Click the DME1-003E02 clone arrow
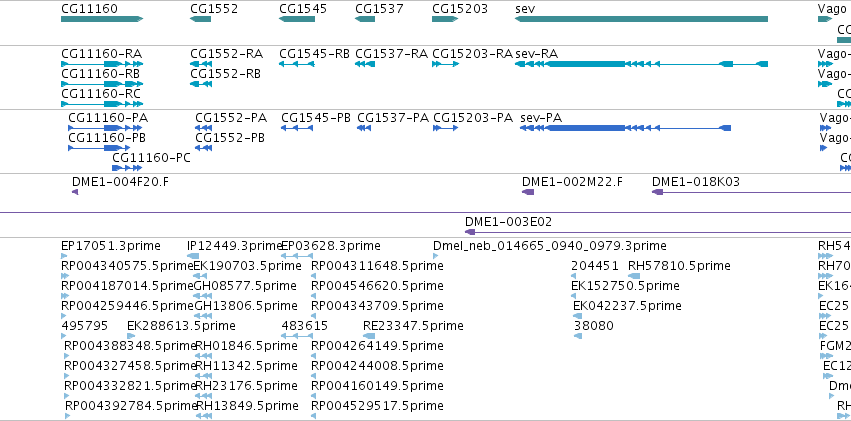 658,232
